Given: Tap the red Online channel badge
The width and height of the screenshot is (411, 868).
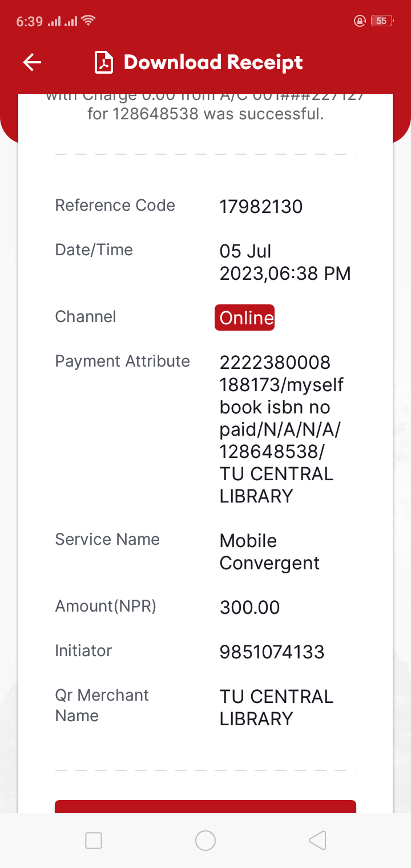Looking at the screenshot, I should pos(244,318).
